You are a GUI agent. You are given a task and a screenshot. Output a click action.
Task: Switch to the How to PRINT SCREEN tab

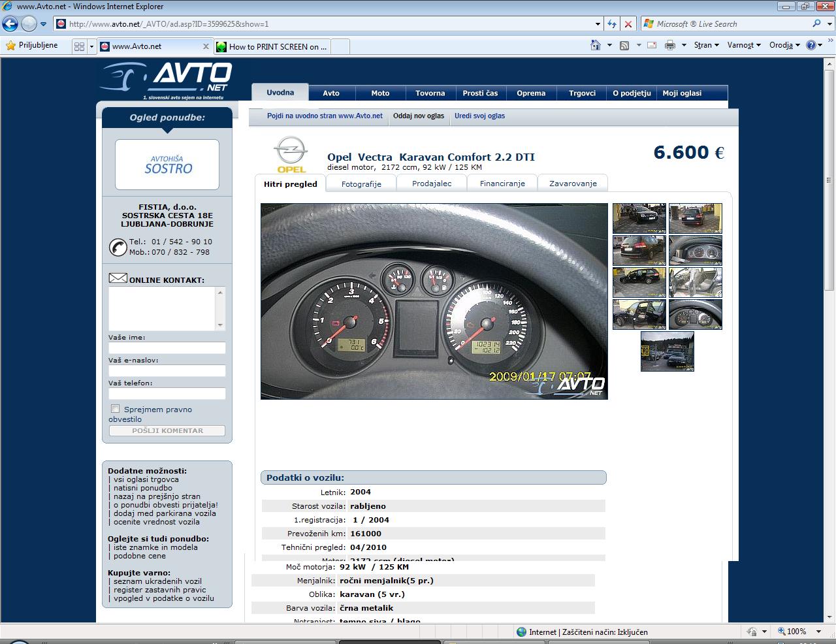tap(273, 46)
